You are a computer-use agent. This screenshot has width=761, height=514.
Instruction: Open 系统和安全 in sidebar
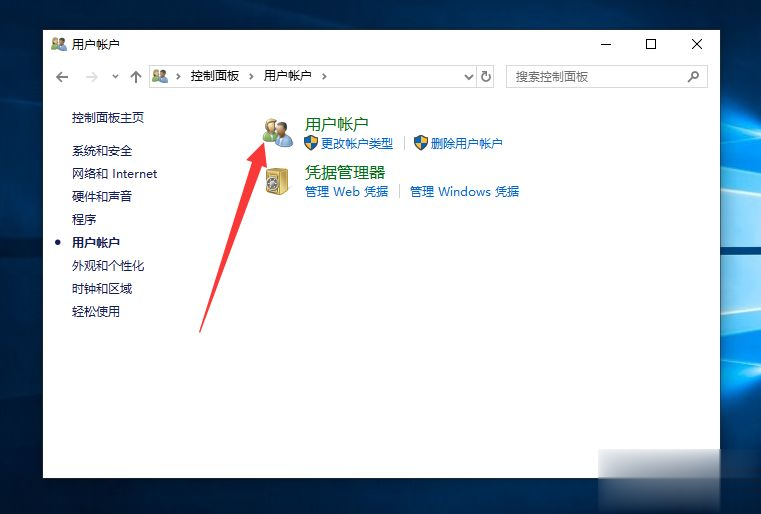(x=102, y=151)
